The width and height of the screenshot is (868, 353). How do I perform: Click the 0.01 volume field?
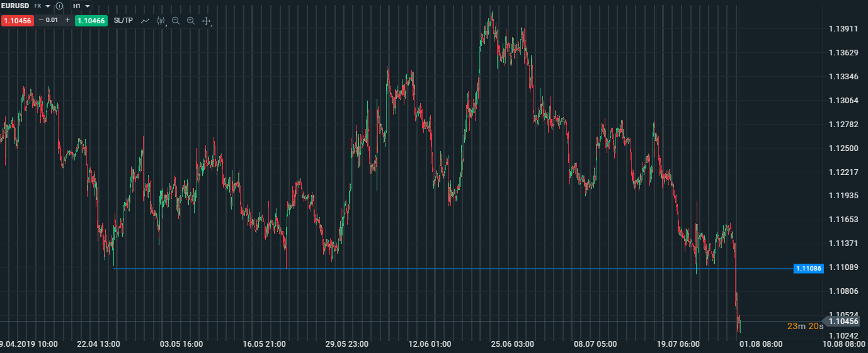coord(53,20)
